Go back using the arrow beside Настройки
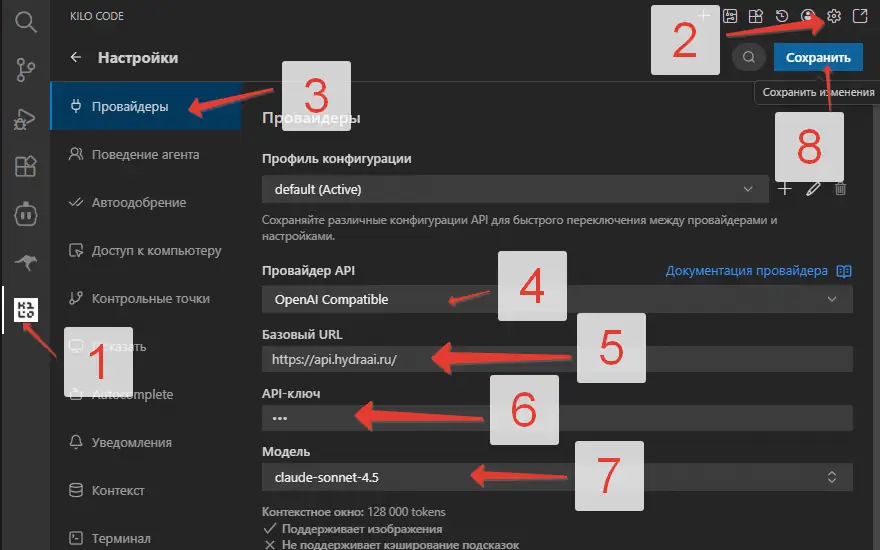The height and width of the screenshot is (550, 880). (x=76, y=58)
